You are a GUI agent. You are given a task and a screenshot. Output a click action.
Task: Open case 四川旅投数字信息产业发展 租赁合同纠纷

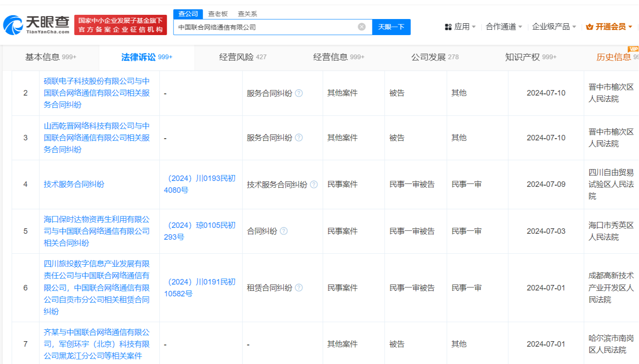coord(96,287)
